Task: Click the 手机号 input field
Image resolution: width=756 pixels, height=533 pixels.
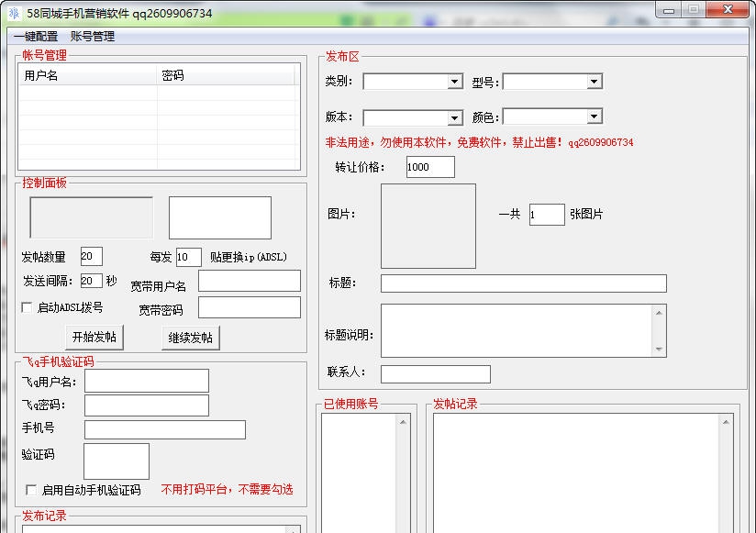Action: [165, 429]
